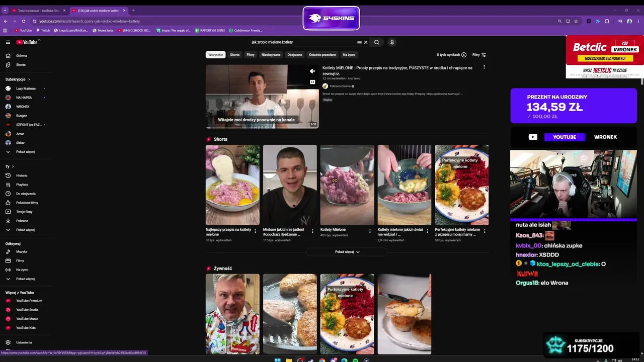Open a new browser tab with plus
This screenshot has width=644, height=362.
point(133,11)
